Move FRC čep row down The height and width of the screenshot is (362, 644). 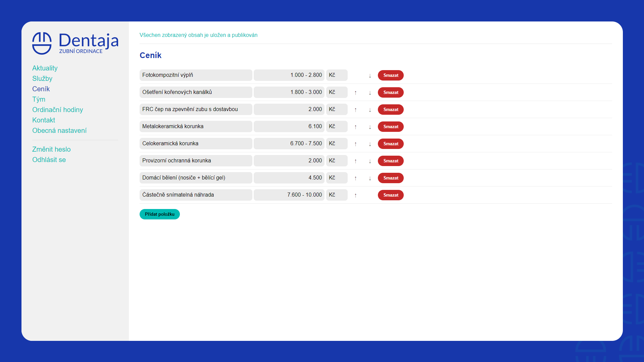click(370, 110)
